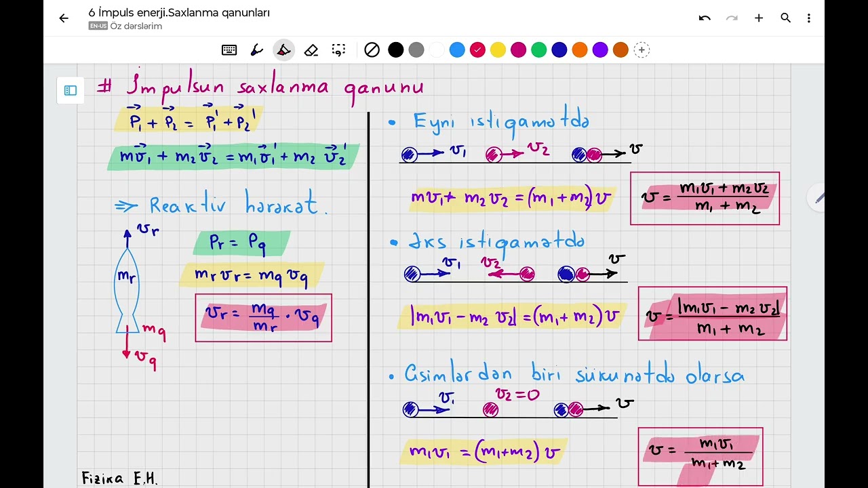Select the lasso selection tool
Screen dimensions: 868x488
(338, 49)
